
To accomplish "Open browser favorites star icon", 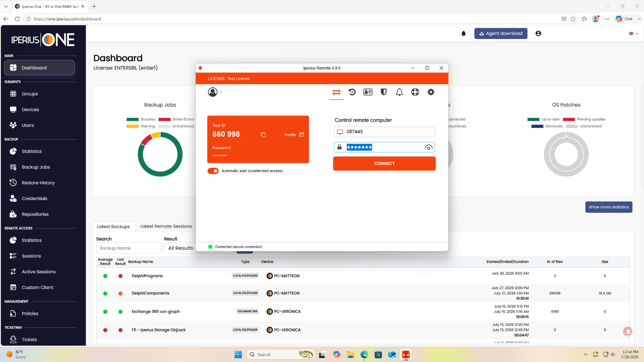I will coord(573,19).
